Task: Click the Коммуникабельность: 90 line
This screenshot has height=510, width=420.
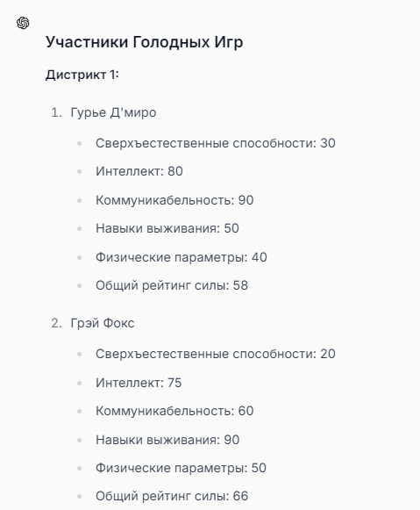Action: point(174,200)
